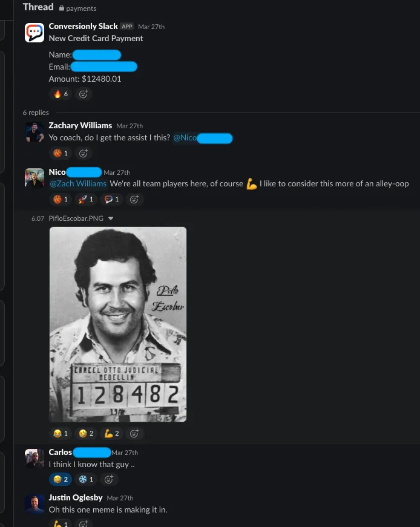Image resolution: width=420 pixels, height=527 pixels.
Task: Open Justin Oglesby's profile name
Action: coord(76,498)
